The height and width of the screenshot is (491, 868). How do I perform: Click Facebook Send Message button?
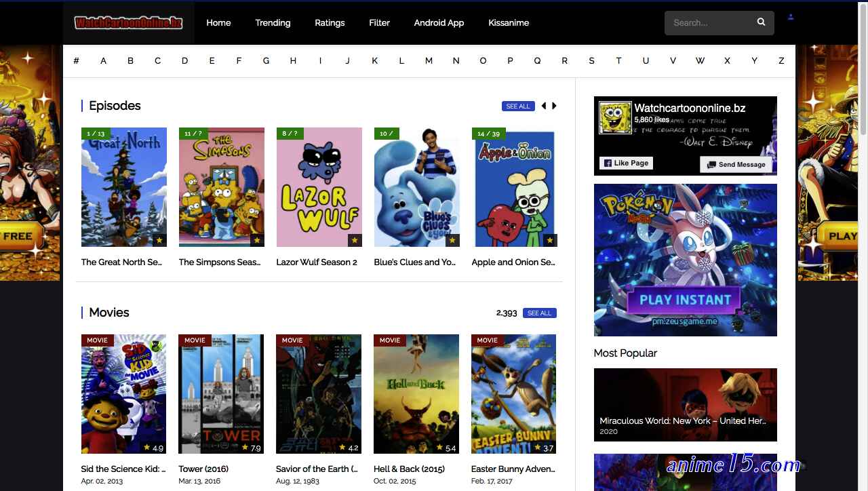coord(736,164)
